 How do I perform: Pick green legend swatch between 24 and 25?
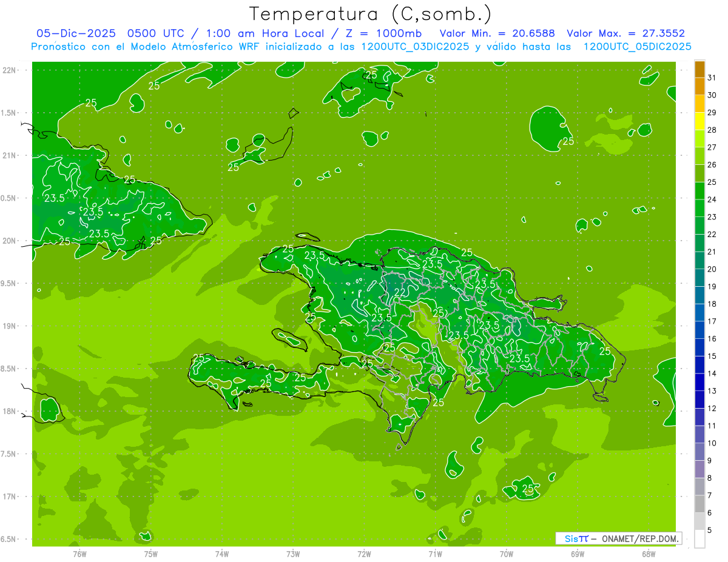(x=699, y=191)
